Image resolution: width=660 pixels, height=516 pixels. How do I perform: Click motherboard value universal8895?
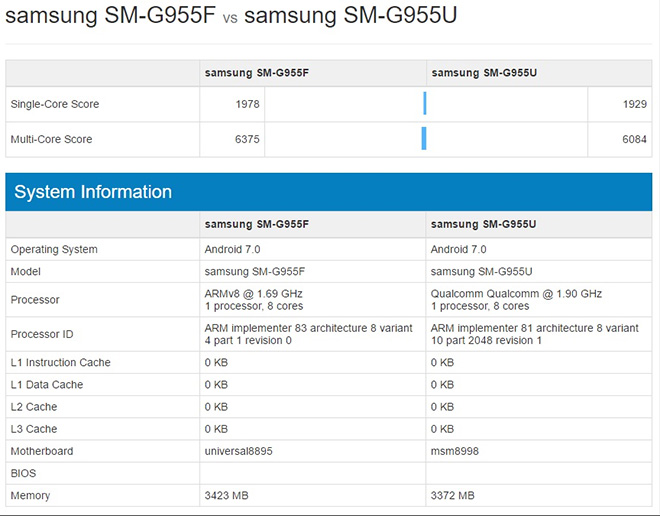coord(239,451)
